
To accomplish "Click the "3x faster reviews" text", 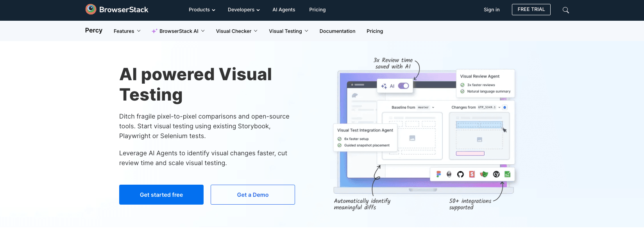I will click(481, 85).
